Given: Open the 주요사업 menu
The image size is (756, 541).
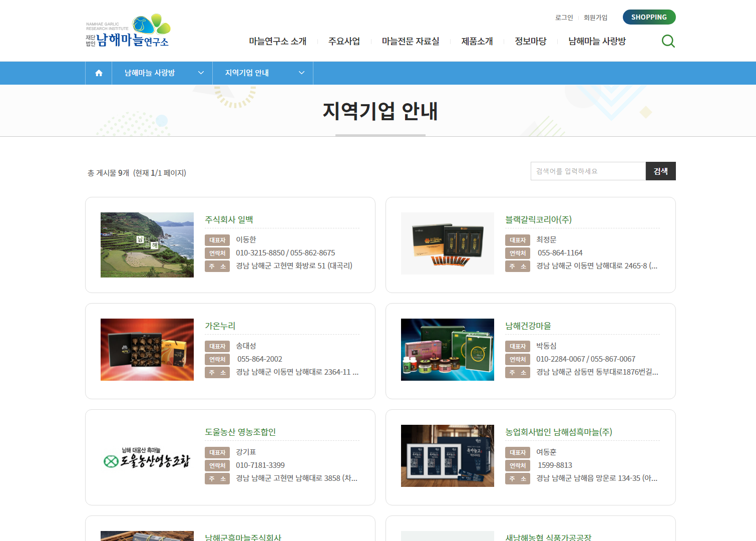Looking at the screenshot, I should (x=344, y=41).
